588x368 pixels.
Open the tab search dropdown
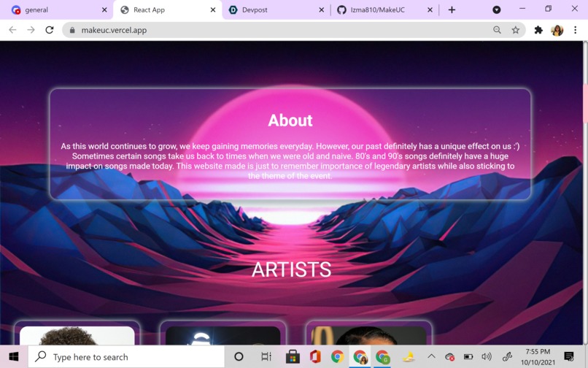(x=497, y=9)
